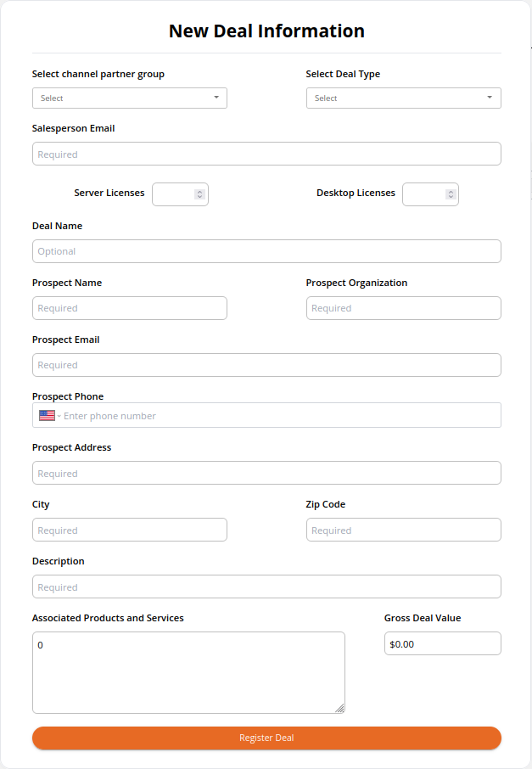Click the textarea resize handle corner
The height and width of the screenshot is (769, 532).
click(339, 708)
